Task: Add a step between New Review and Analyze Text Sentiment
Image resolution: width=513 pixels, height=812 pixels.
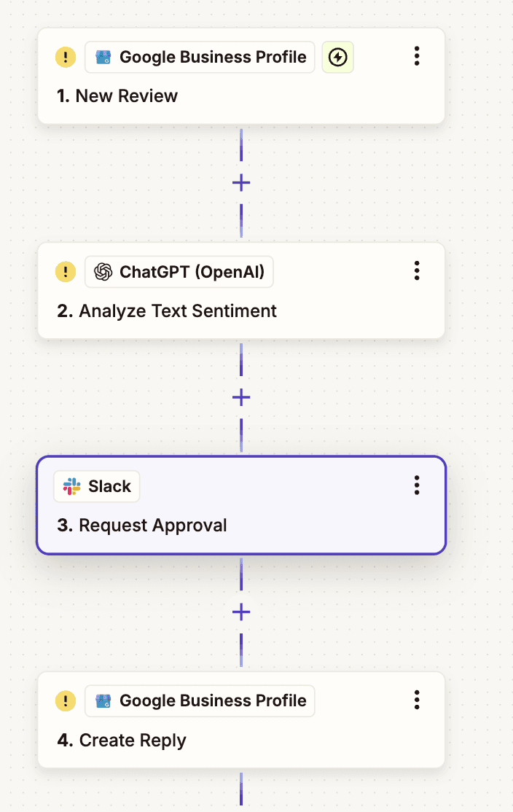Action: [241, 183]
